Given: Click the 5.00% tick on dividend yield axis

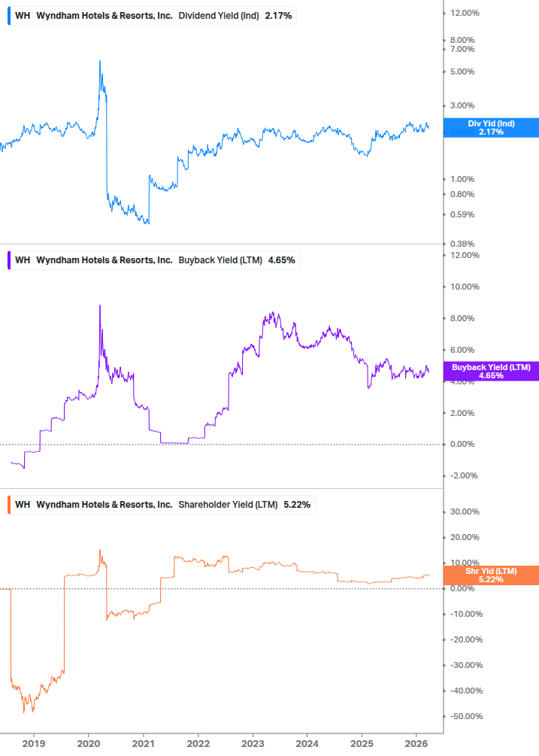Looking at the screenshot, I should (x=462, y=72).
